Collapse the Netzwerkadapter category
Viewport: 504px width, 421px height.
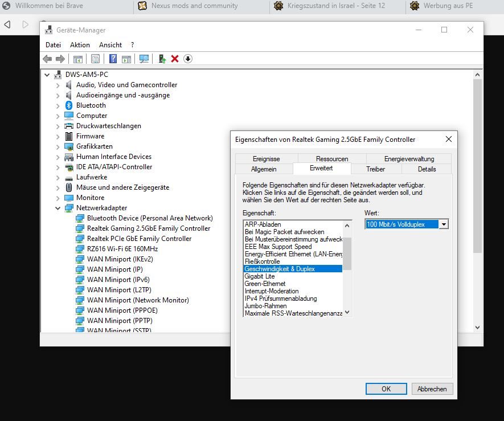(x=58, y=208)
